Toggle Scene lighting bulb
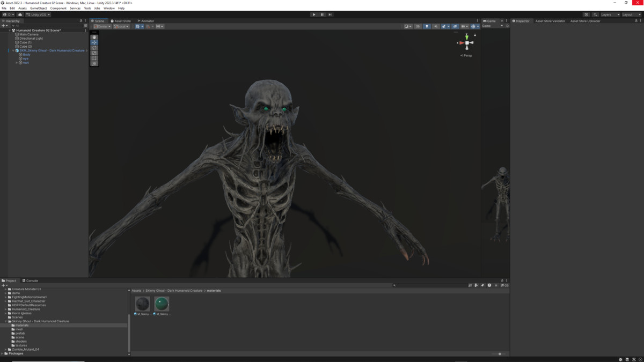 click(427, 26)
